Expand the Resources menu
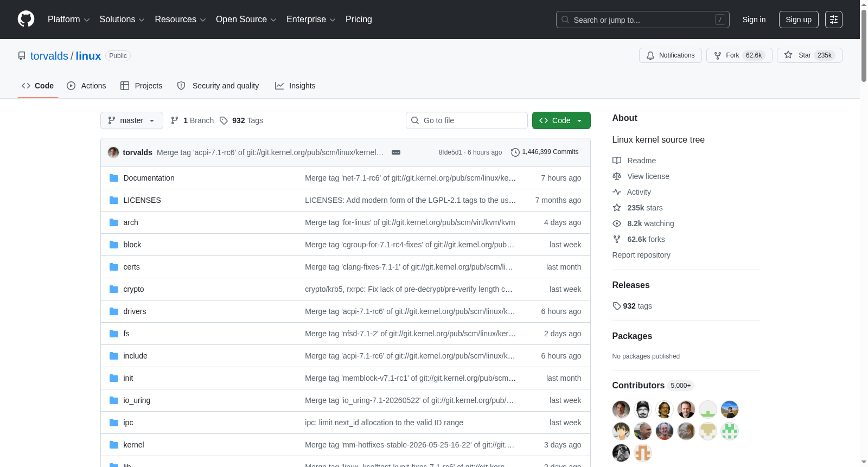 [181, 20]
